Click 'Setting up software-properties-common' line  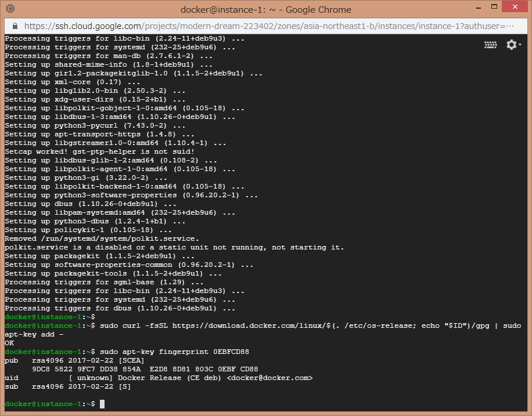pyautogui.click(x=129, y=265)
